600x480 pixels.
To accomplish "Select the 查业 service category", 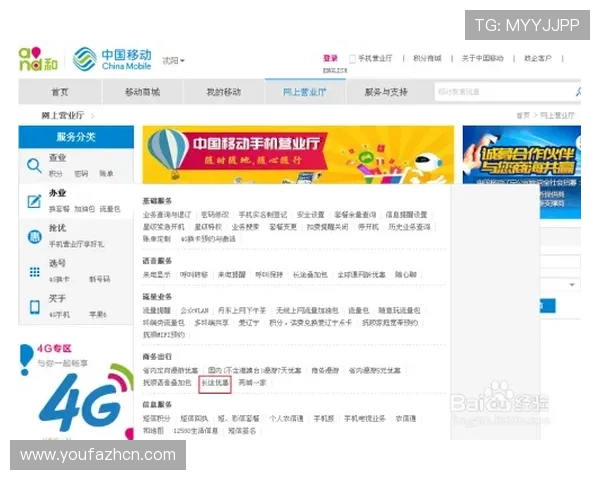I will [x=57, y=158].
